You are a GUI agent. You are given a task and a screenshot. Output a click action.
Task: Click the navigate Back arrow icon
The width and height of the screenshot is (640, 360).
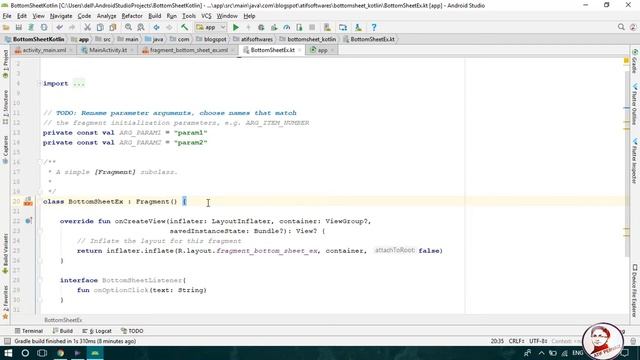[156, 27]
